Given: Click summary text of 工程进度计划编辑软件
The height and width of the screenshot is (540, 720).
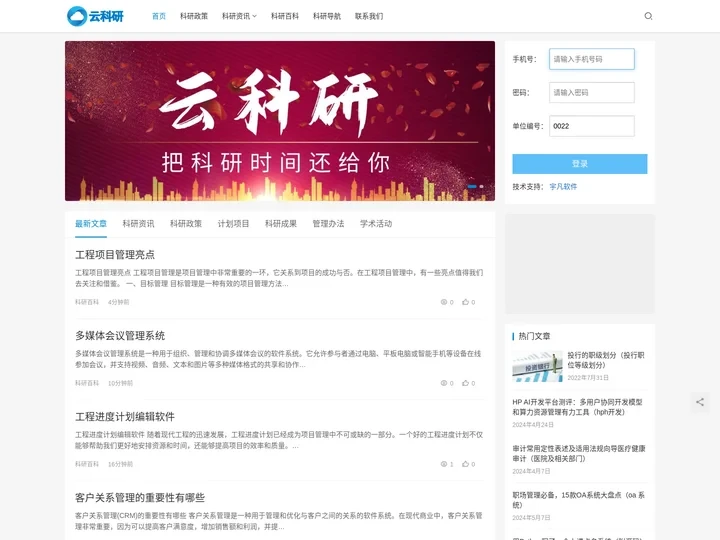Looking at the screenshot, I should point(279,440).
